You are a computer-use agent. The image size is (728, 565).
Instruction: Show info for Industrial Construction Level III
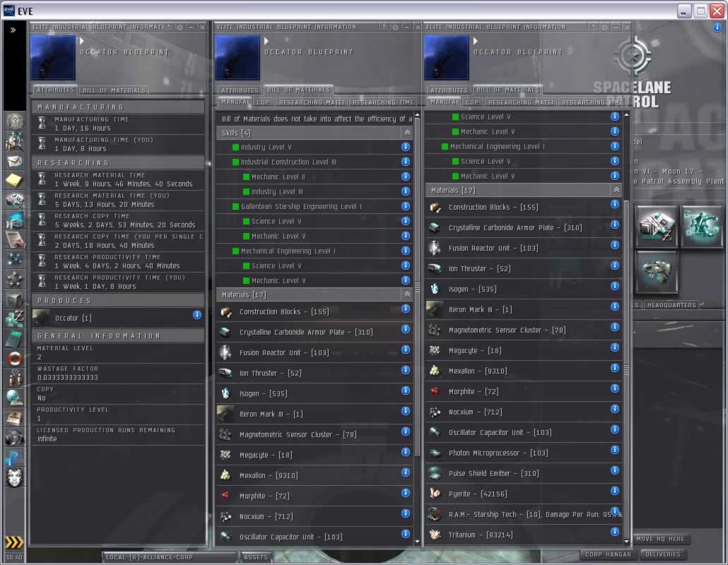(405, 162)
